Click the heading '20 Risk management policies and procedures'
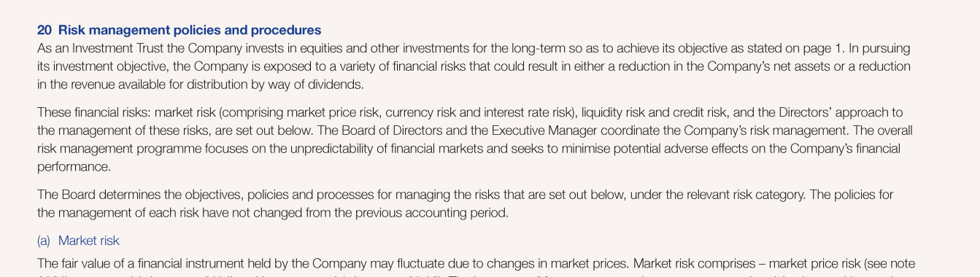The height and width of the screenshot is (277, 980). coord(179,31)
